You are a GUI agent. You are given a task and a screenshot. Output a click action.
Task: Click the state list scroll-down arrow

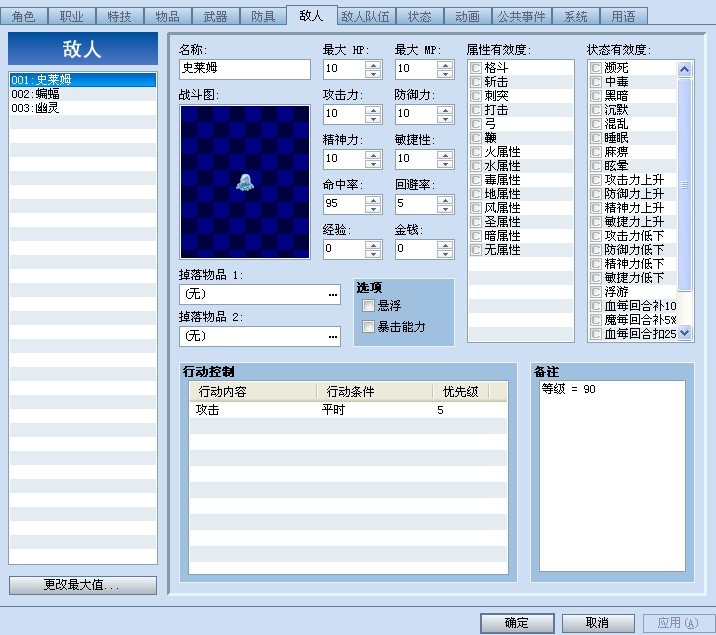(684, 332)
